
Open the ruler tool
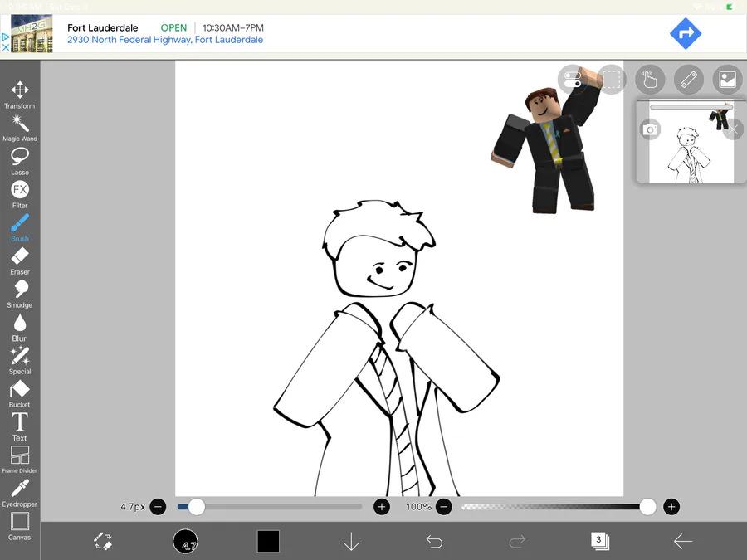pos(689,80)
